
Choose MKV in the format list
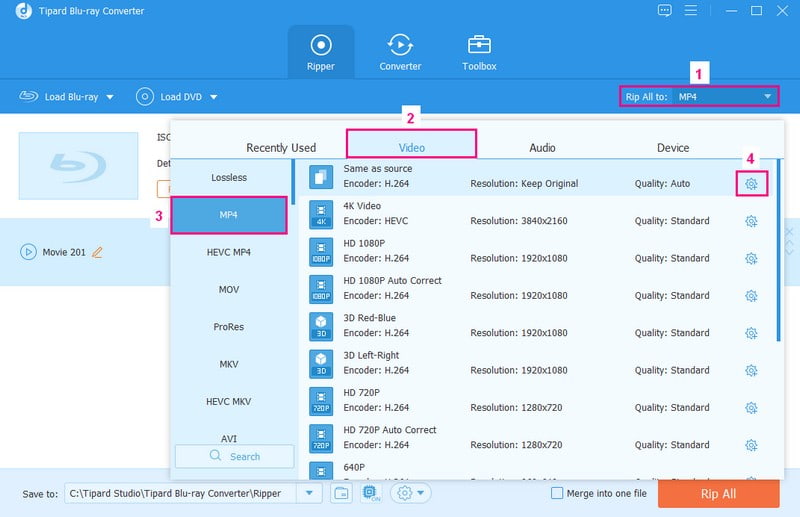(x=229, y=364)
